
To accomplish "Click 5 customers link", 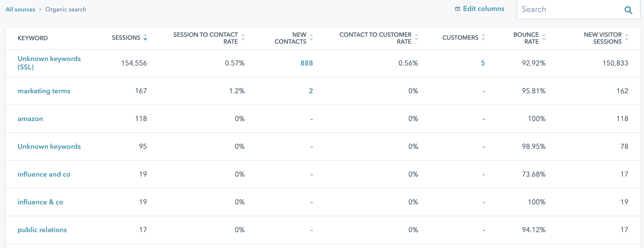I will click(x=483, y=63).
